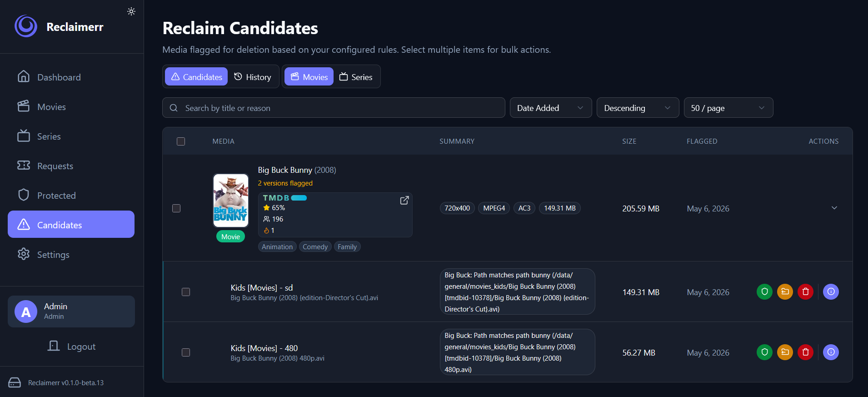Screen dimensions: 868x397
Task: Switch to the Candidates tab
Action: (x=196, y=77)
